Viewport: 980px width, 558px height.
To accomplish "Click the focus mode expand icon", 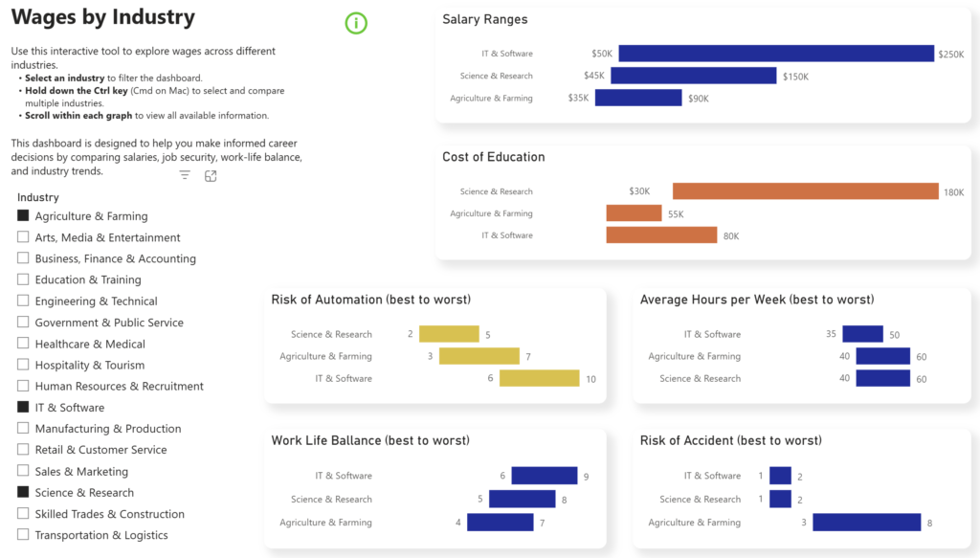I will pos(211,176).
